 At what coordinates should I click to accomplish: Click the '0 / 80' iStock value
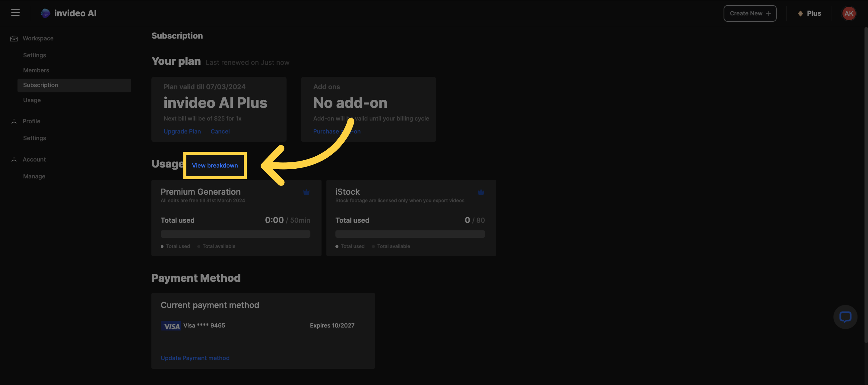point(474,220)
